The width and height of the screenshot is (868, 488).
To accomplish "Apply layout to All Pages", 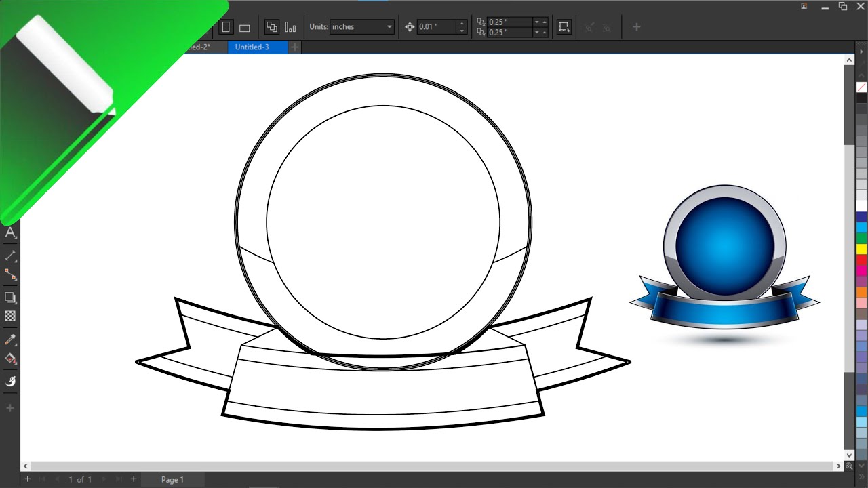I will point(272,27).
